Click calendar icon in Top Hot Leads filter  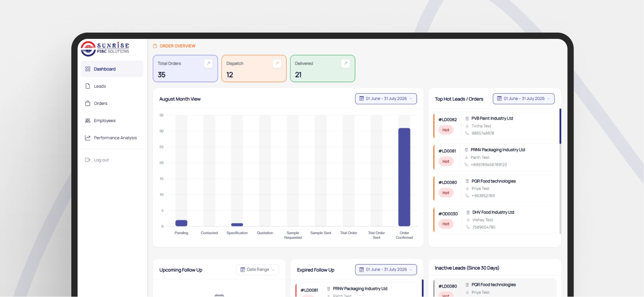[x=499, y=99]
